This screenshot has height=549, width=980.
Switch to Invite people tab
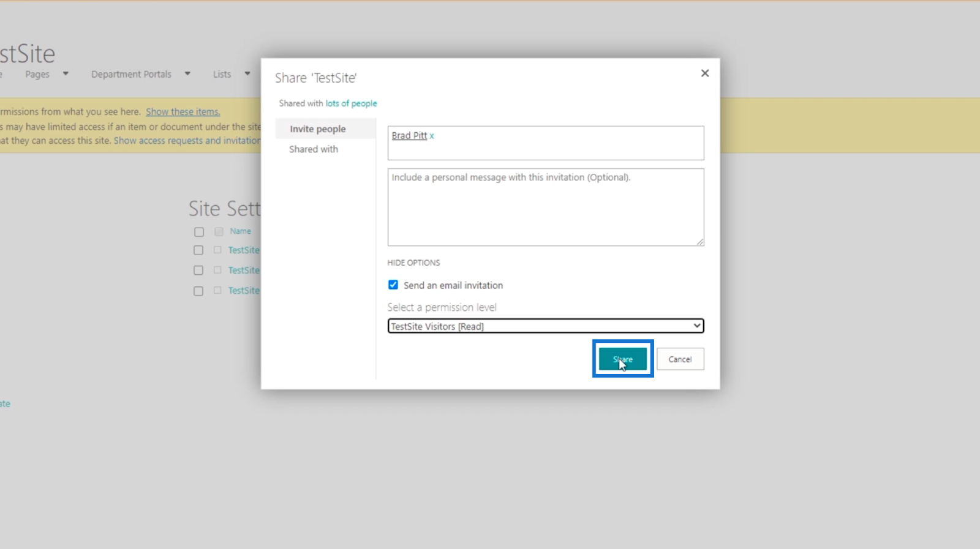click(318, 129)
